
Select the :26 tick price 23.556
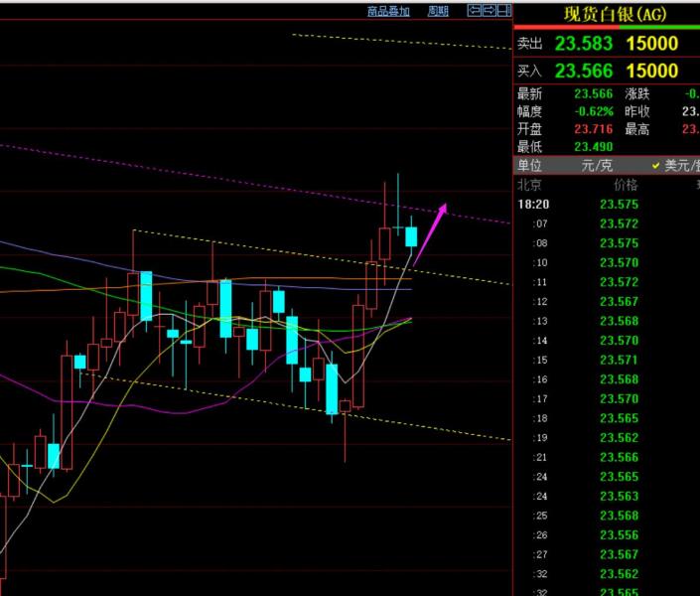[x=620, y=534]
